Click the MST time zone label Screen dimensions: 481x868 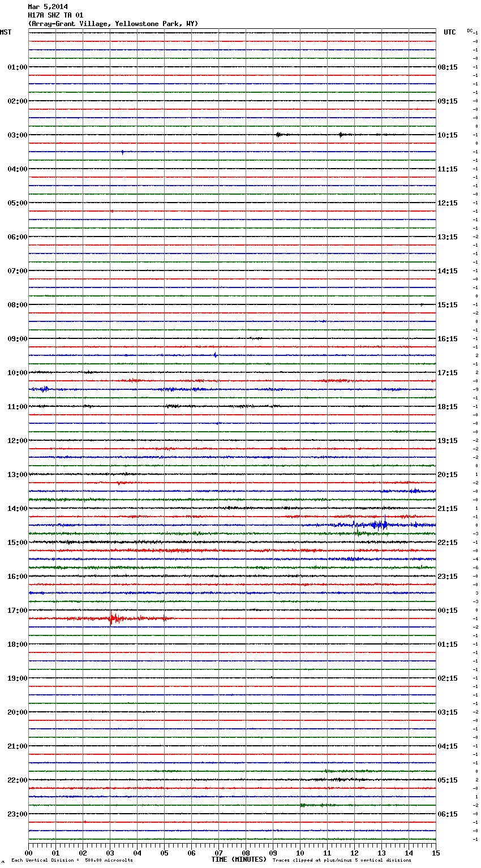point(6,32)
